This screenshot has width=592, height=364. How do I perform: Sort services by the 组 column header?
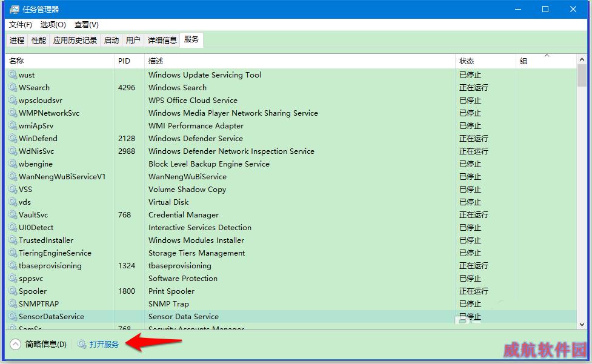[547, 61]
